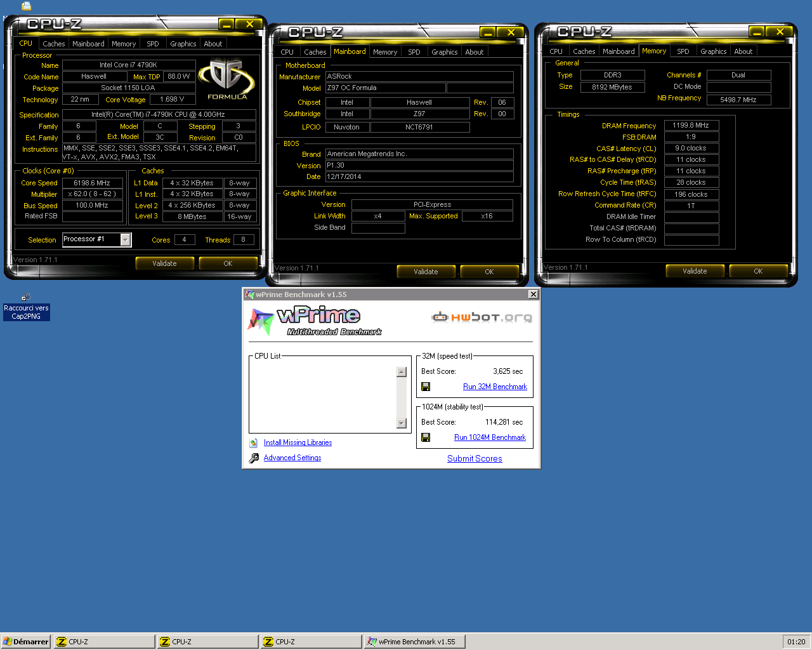Image resolution: width=812 pixels, height=650 pixels.
Task: Close the wPrime Benchmark window
Action: [x=534, y=295]
